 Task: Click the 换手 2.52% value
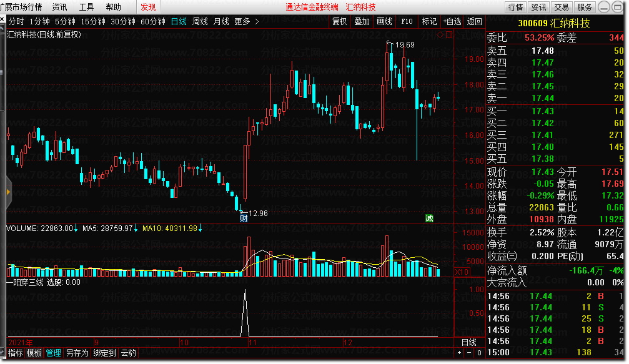coord(542,232)
